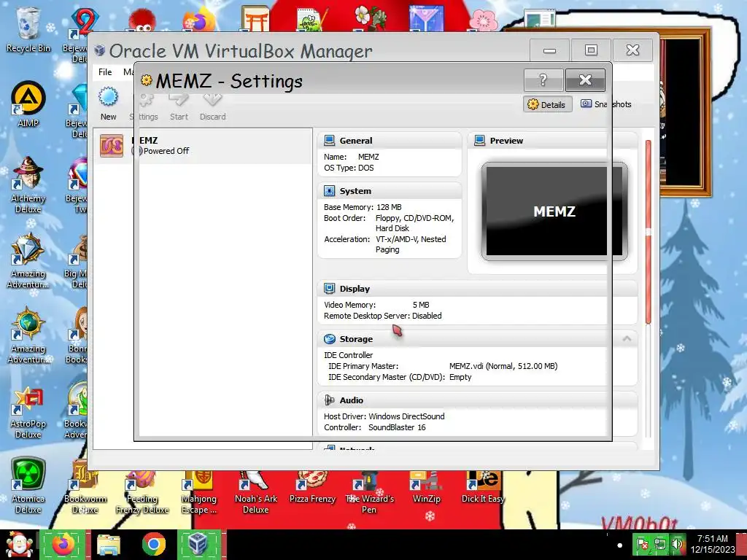Select the MEMZ virtual machine icon

112,146
